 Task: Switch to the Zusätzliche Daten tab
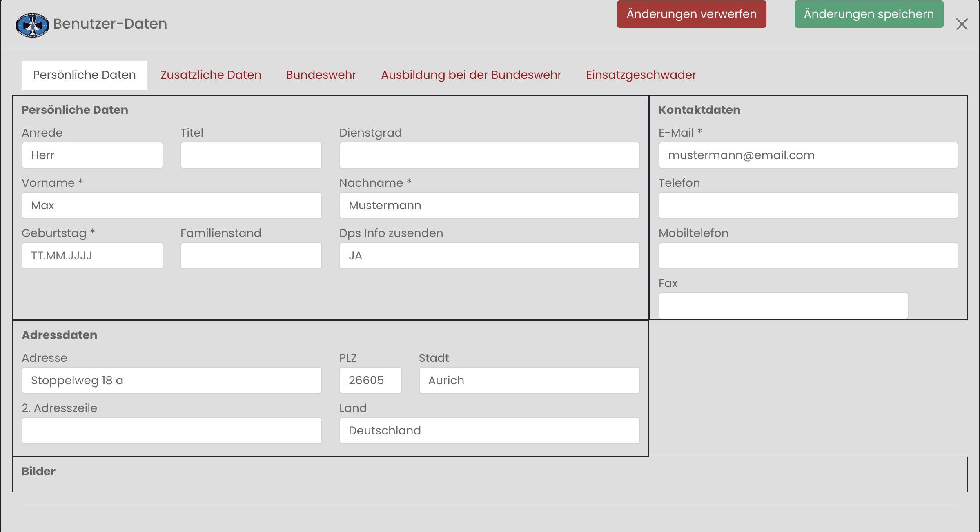click(211, 75)
